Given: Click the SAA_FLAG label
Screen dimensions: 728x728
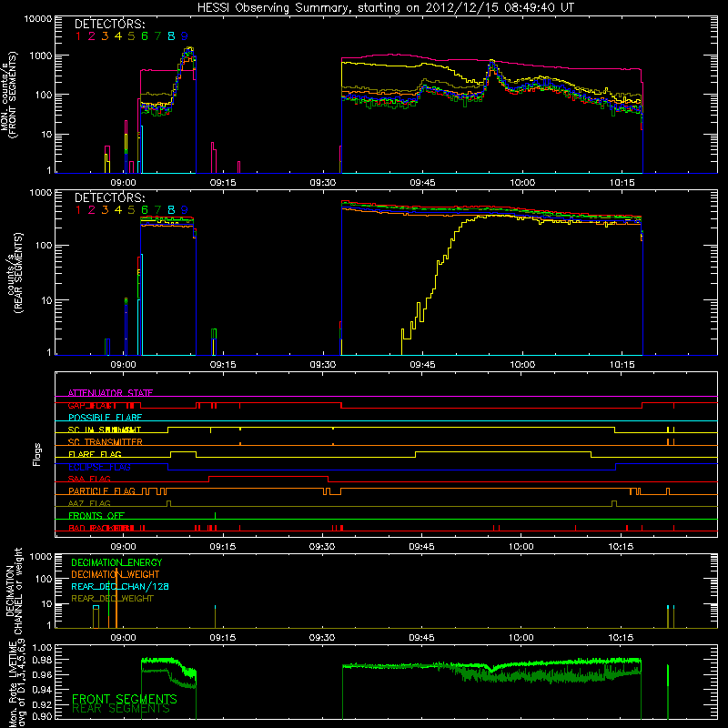Looking at the screenshot, I should [x=89, y=479].
